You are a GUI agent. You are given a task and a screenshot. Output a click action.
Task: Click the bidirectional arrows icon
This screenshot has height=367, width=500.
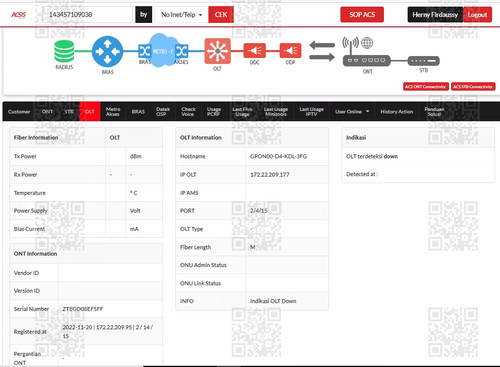322,51
